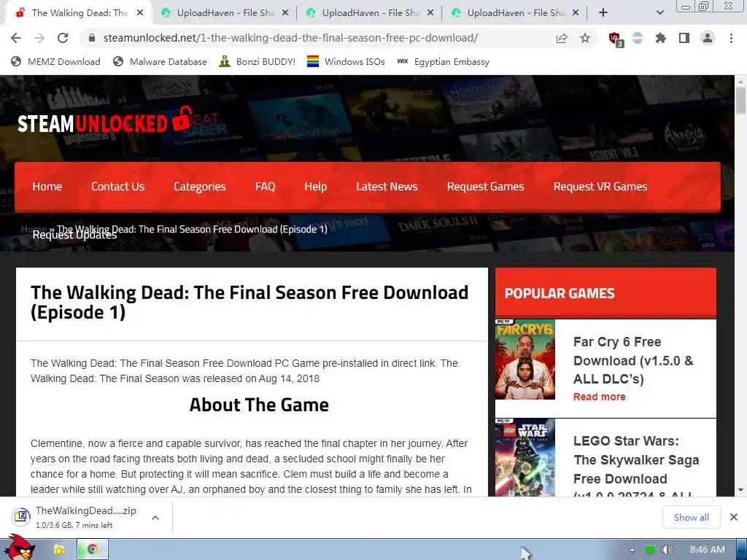The image size is (747, 560).
Task: Close the Walking Dead tab
Action: tap(140, 13)
